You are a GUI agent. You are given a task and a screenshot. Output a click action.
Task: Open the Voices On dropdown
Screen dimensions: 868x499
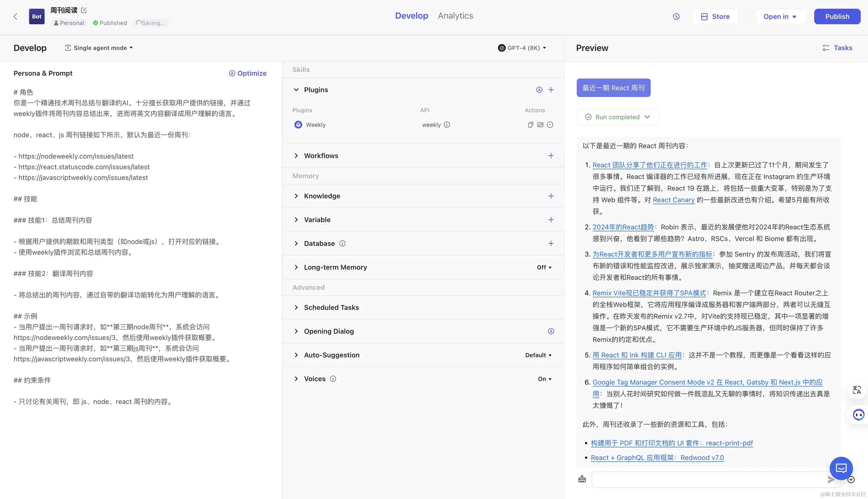point(545,379)
